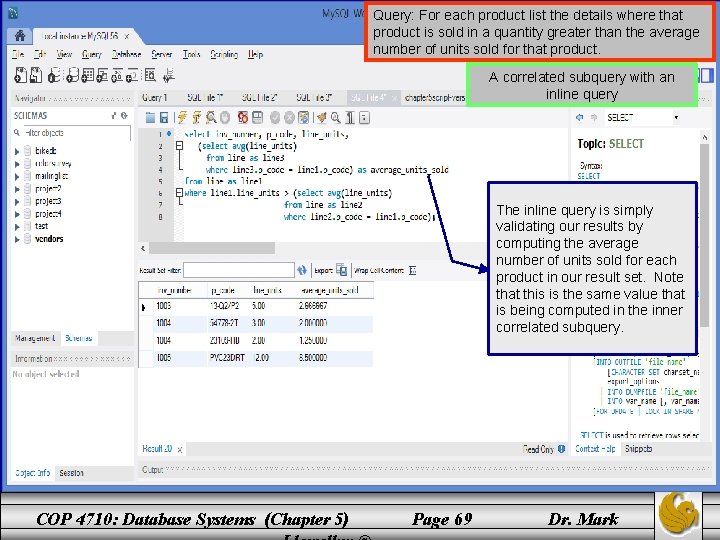Switch to SQL File 3 tab
This screenshot has height=540, width=720.
[x=314, y=97]
